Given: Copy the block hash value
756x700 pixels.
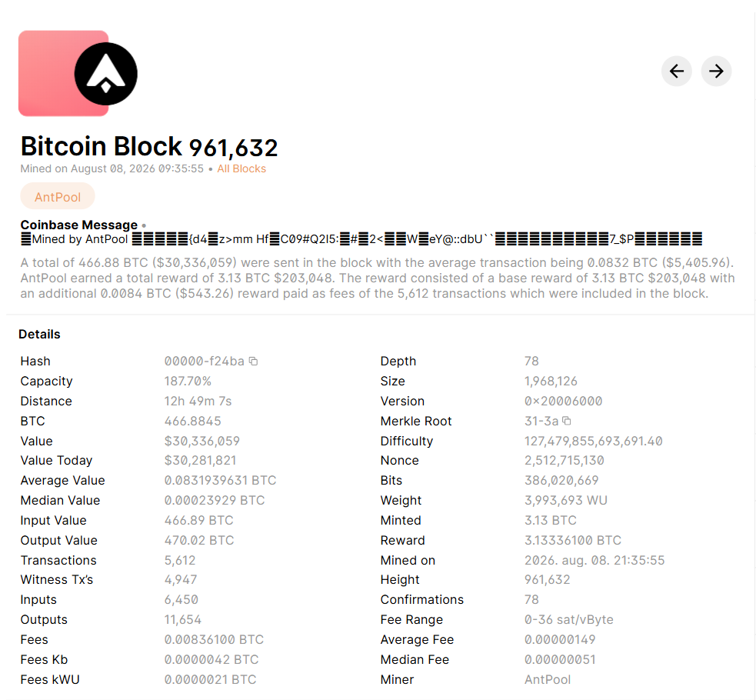Looking at the screenshot, I should (253, 361).
